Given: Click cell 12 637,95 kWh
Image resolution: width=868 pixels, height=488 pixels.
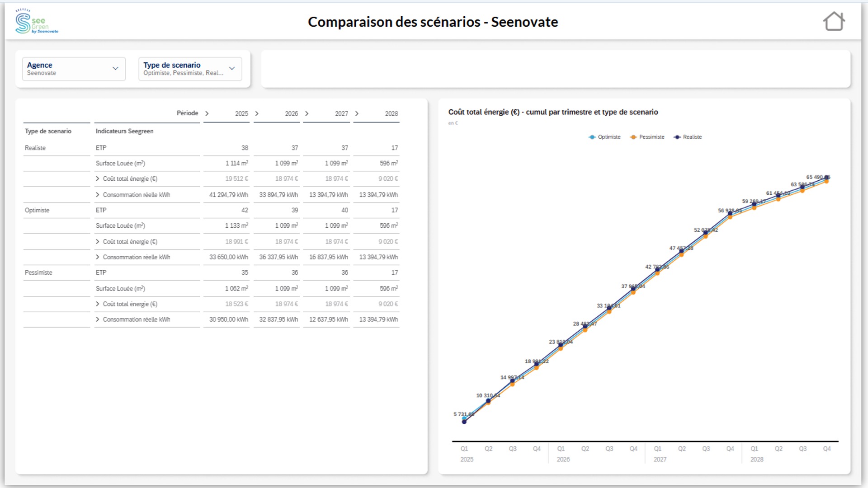Looking at the screenshot, I should (329, 319).
